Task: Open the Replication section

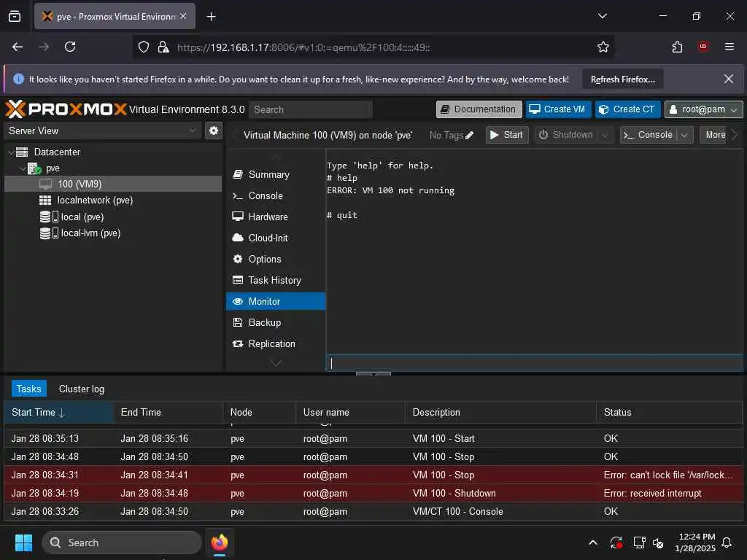Action: [x=276, y=344]
